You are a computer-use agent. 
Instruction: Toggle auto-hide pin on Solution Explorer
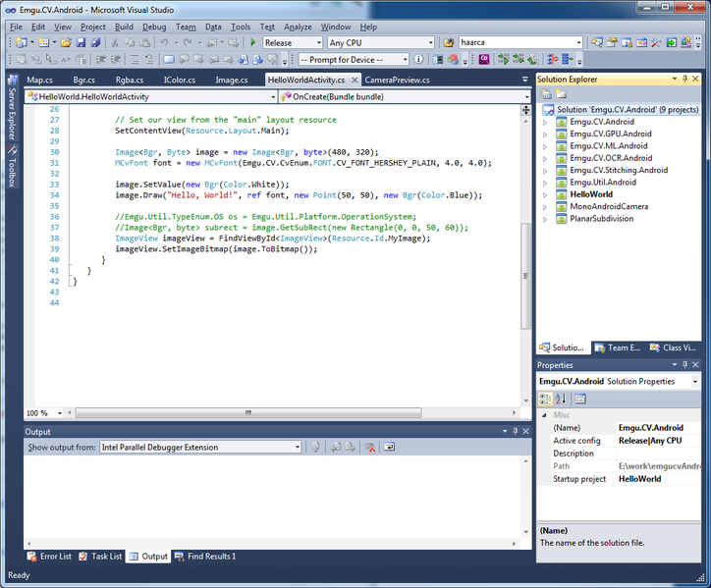point(685,79)
